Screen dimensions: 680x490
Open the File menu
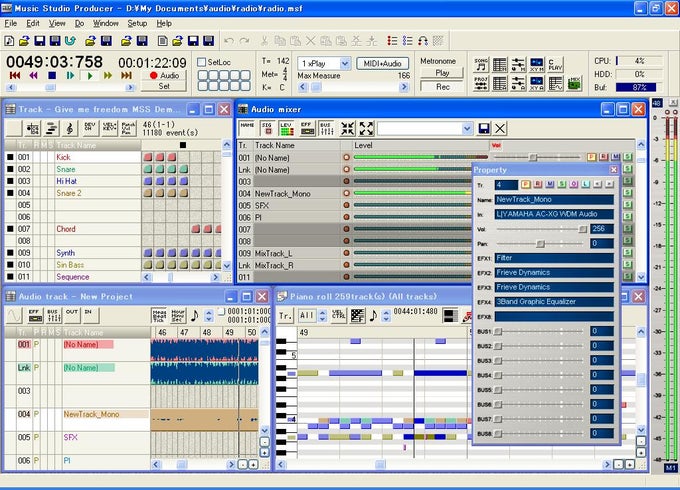pos(11,23)
